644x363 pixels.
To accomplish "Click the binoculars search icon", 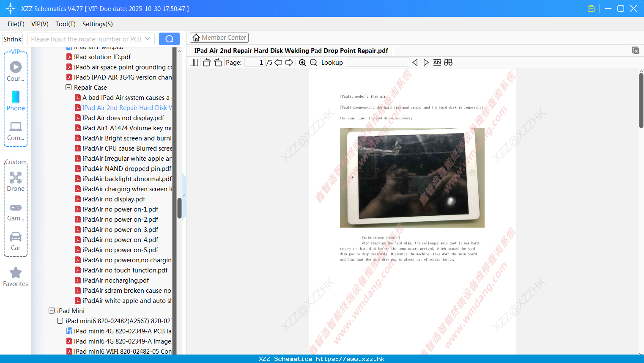I will pos(448,63).
